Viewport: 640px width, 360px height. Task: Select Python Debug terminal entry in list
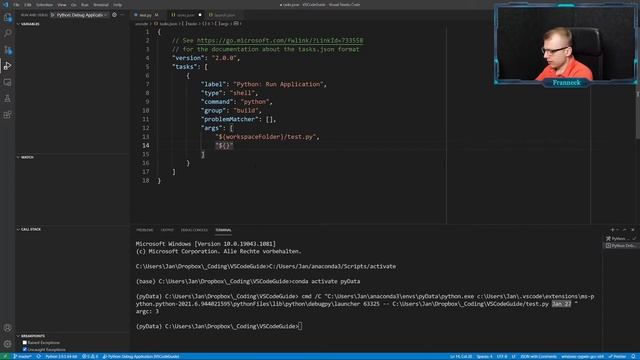point(620,246)
